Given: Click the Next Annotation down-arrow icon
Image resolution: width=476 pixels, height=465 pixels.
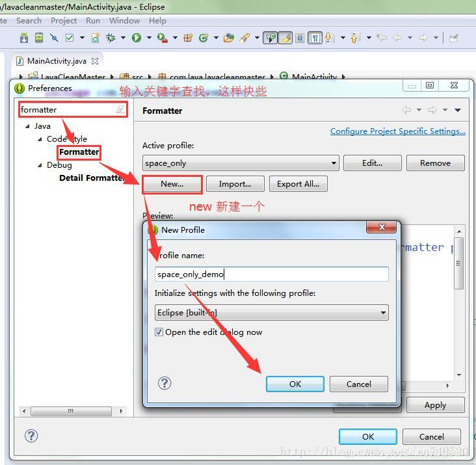Looking at the screenshot, I should pyautogui.click(x=329, y=38).
